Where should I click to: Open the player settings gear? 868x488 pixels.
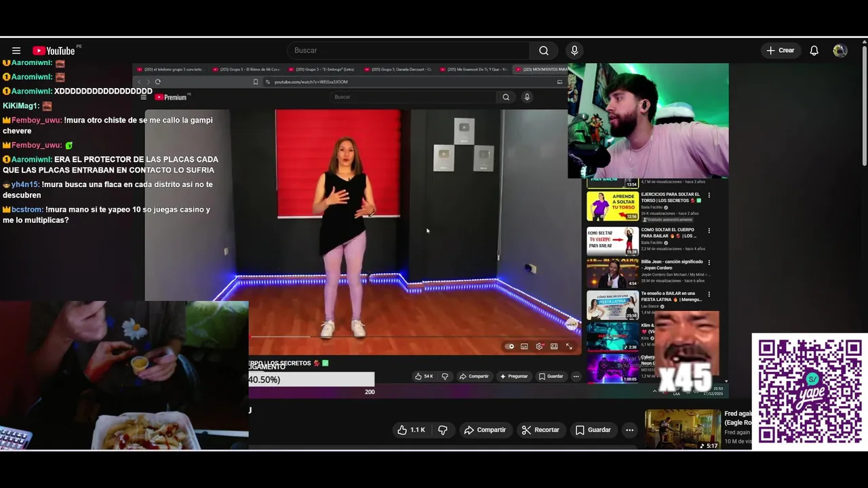[x=539, y=346]
